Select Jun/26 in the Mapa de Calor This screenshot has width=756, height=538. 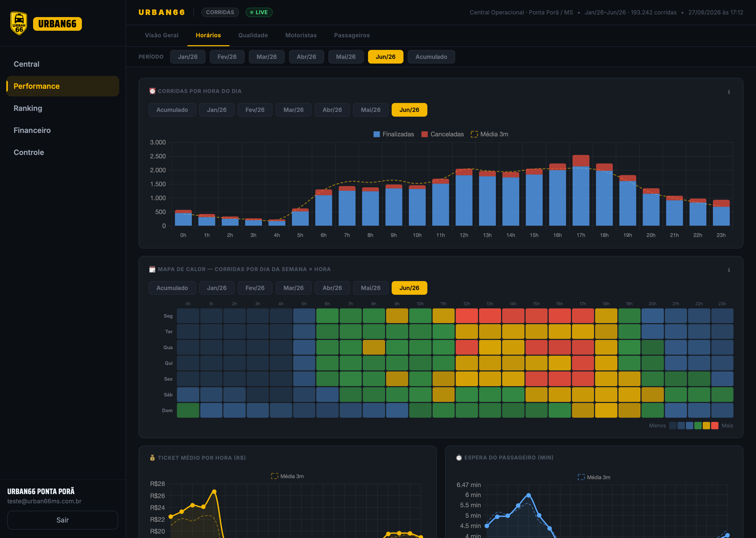(x=409, y=288)
